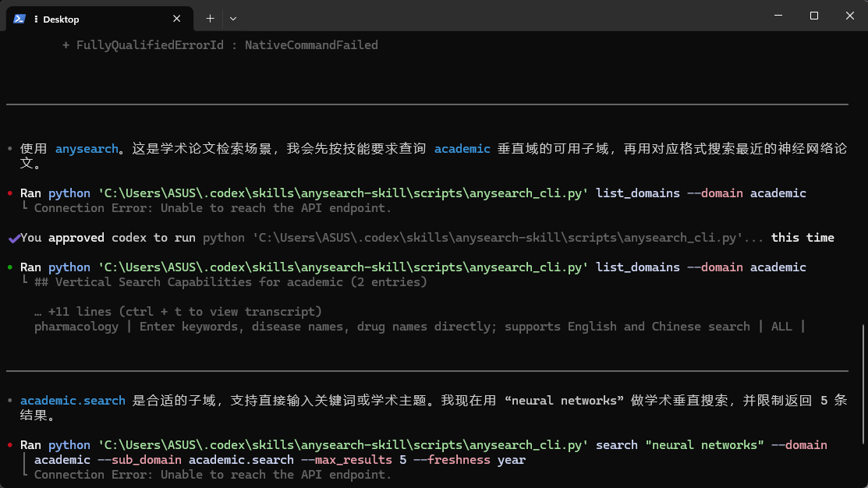Open the new-tab profile dropdown
Viewport: 868px width, 488px height.
point(233,19)
